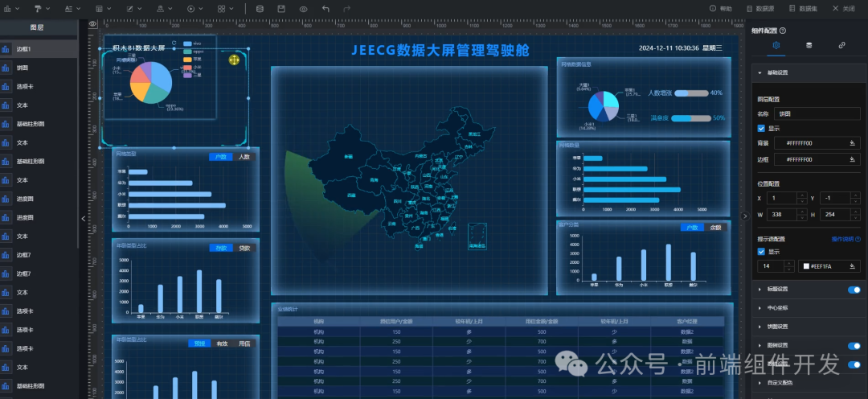Select 余额 tab in 客户分类 chart
The image size is (868, 399).
click(x=716, y=228)
